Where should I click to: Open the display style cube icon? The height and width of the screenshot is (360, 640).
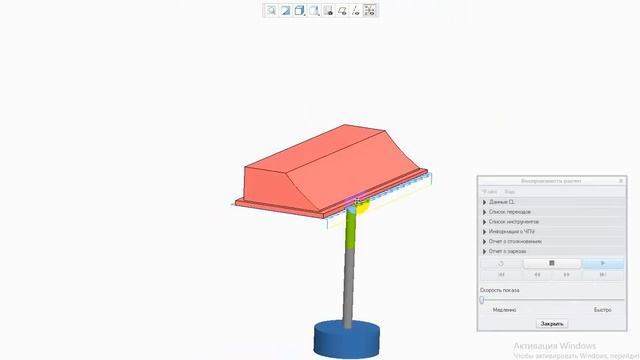tap(299, 11)
